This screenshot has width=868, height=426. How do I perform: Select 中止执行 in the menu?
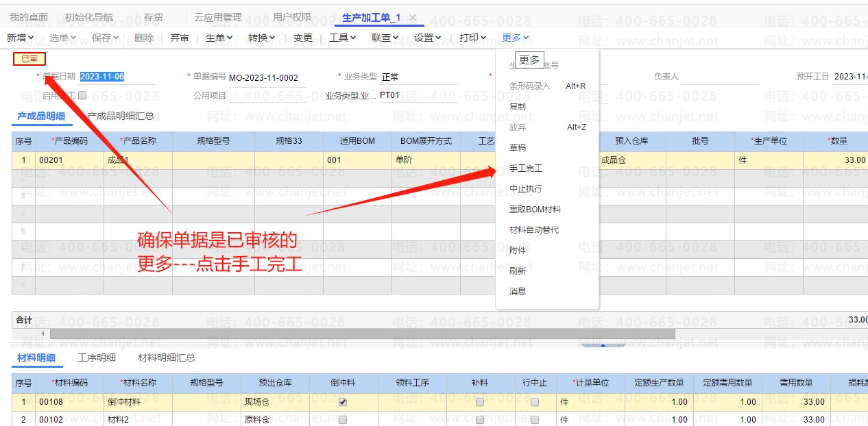coord(526,189)
